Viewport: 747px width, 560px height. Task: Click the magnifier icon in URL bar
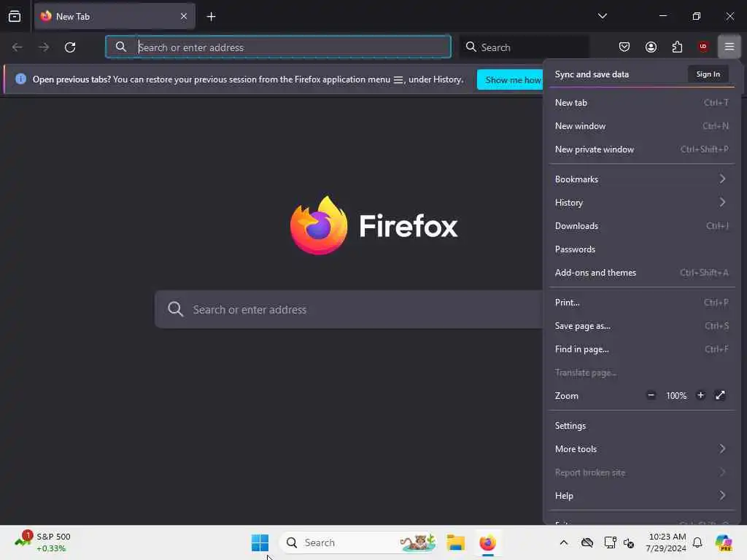click(x=121, y=47)
